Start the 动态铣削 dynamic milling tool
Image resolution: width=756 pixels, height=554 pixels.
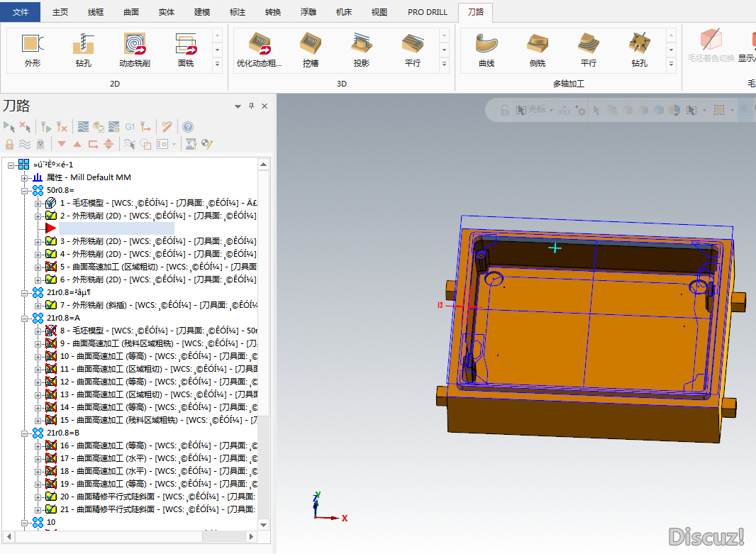tap(135, 50)
